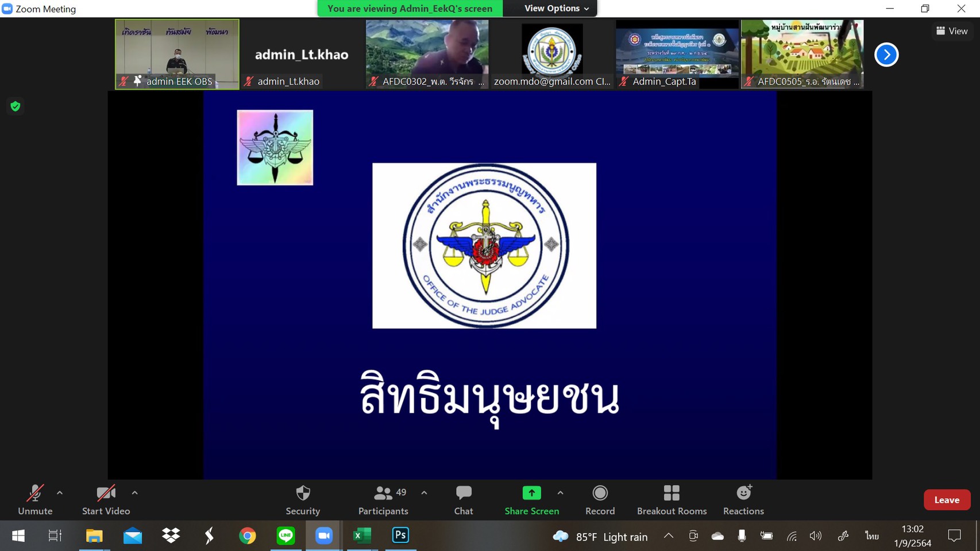
Task: Open Security options
Action: (x=303, y=500)
